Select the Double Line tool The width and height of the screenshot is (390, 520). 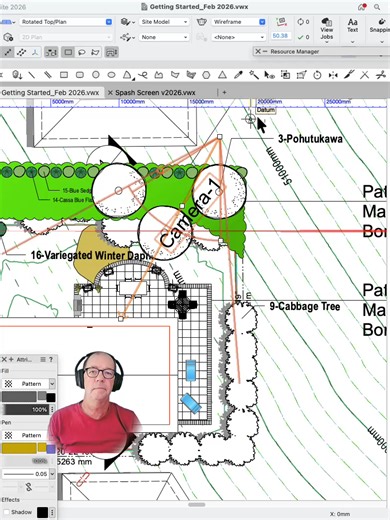pyautogui.click(x=48, y=75)
